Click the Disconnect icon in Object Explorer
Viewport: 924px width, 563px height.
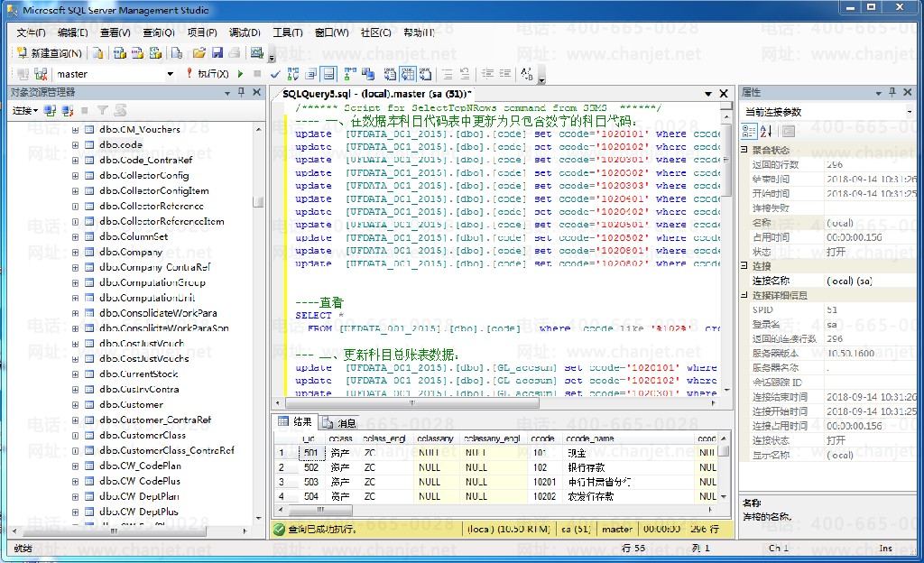68,111
